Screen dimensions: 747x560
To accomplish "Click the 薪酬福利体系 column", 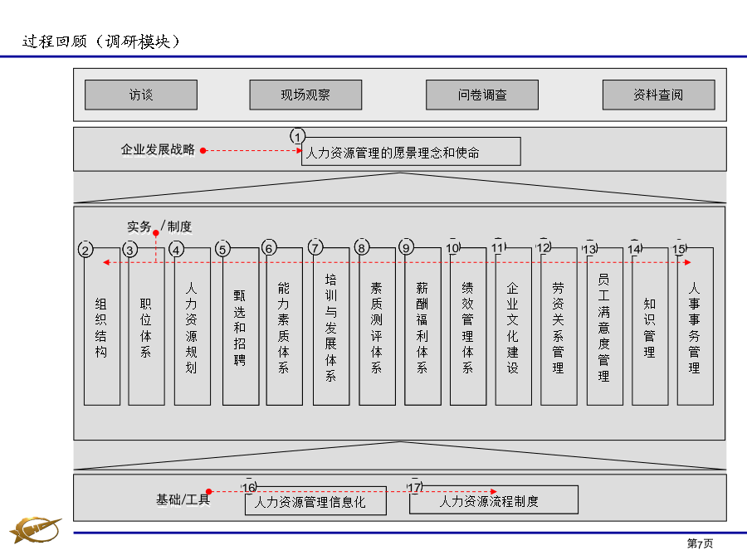I will pos(422,326).
